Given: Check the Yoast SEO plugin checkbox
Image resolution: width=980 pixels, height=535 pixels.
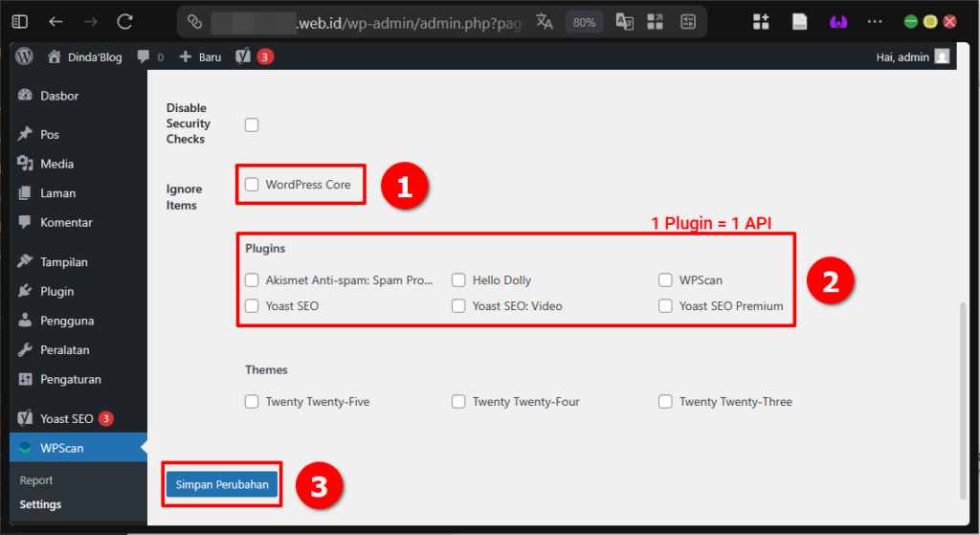Looking at the screenshot, I should (x=252, y=305).
